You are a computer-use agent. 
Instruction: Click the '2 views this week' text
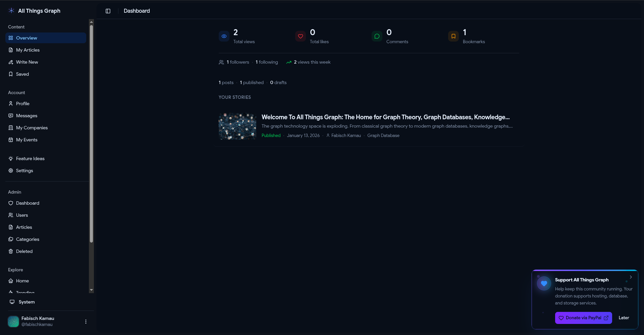[312, 62]
